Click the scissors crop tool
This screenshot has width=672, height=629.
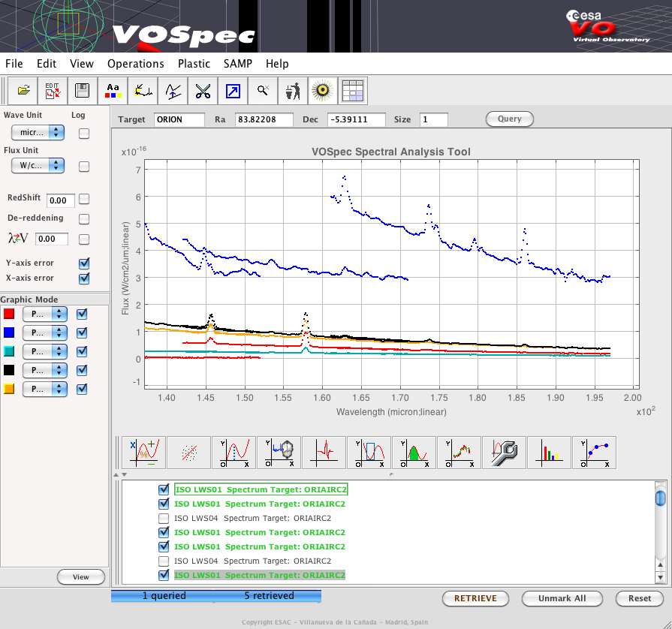coord(203,91)
